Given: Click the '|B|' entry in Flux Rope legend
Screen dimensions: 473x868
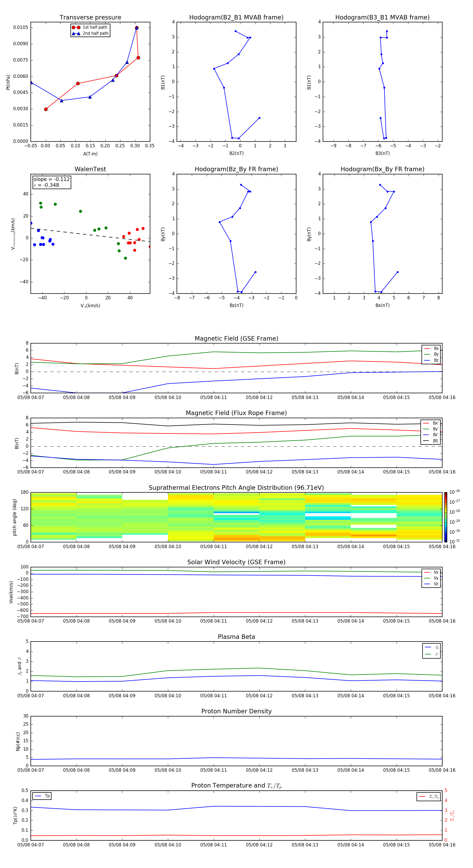Looking at the screenshot, I should pos(431,441).
